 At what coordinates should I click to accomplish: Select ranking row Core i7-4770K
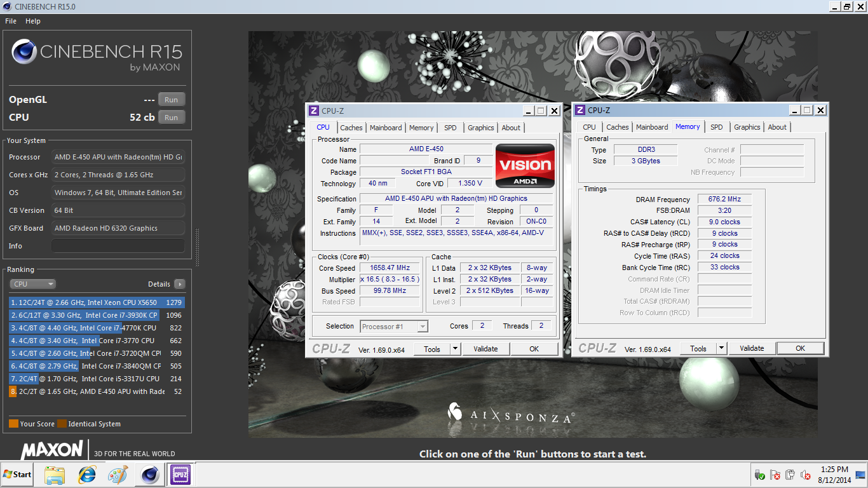(96, 328)
